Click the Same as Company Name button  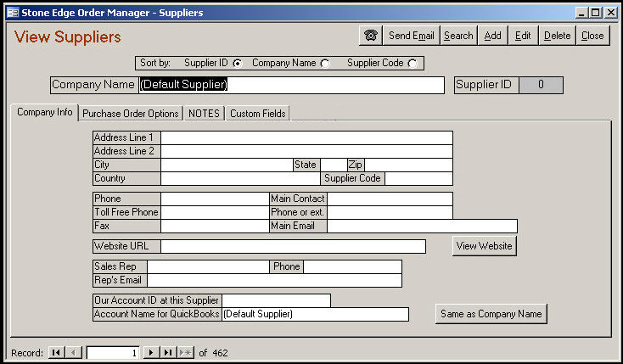pos(491,314)
